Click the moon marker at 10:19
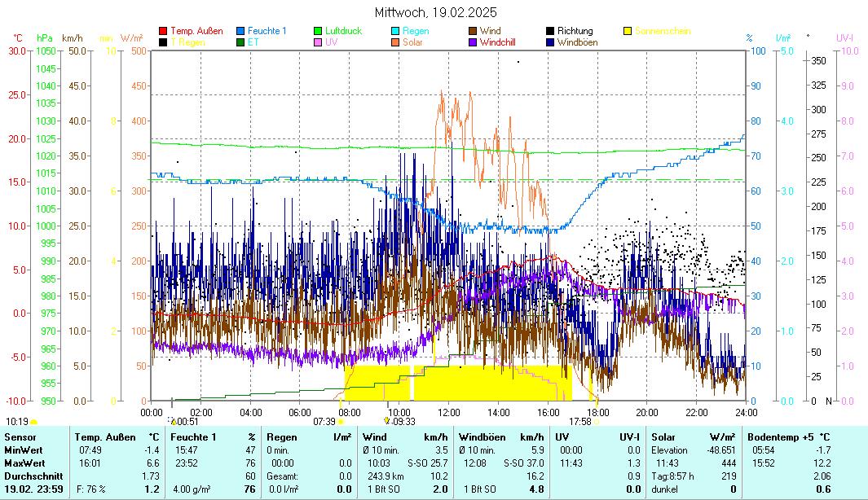The height and width of the screenshot is (500, 868). pyautogui.click(x=34, y=422)
